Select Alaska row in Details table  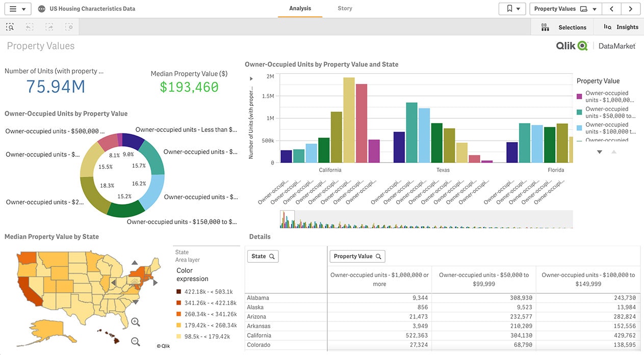point(443,307)
